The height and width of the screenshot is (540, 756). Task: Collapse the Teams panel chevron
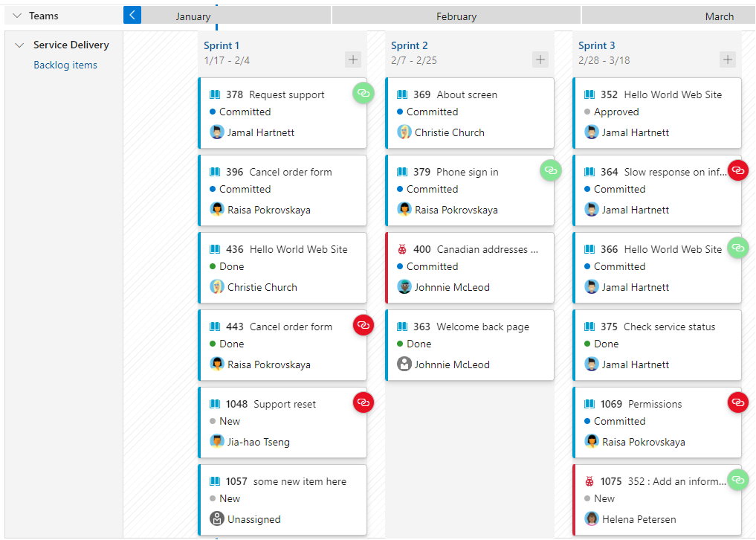(16, 15)
